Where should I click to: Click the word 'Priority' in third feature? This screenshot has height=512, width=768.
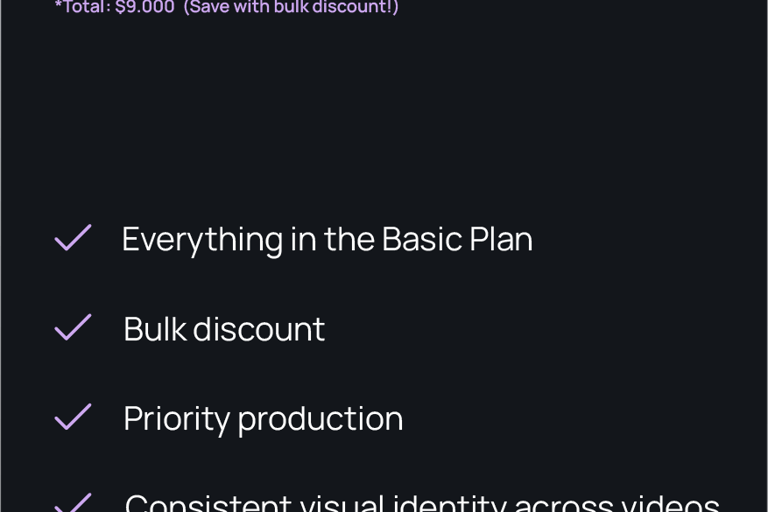pos(176,419)
